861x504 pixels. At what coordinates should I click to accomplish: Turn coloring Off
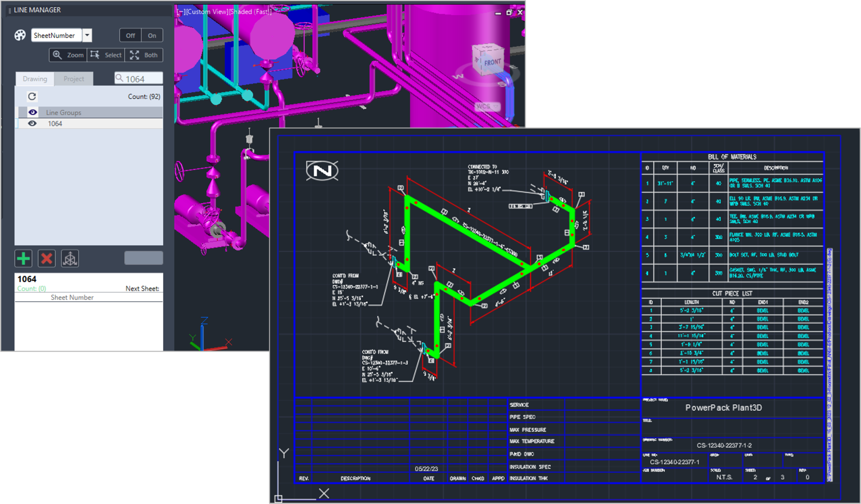130,35
